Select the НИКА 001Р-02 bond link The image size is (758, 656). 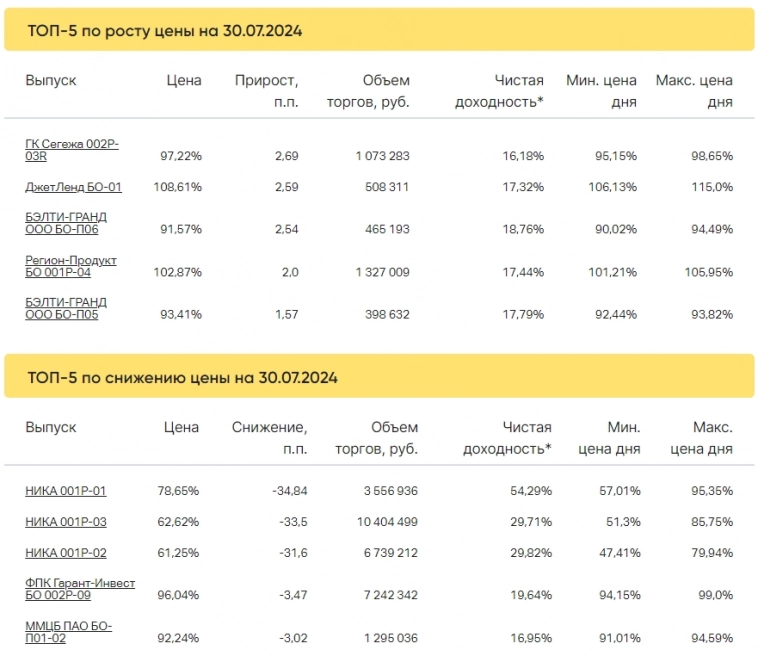tap(65, 553)
